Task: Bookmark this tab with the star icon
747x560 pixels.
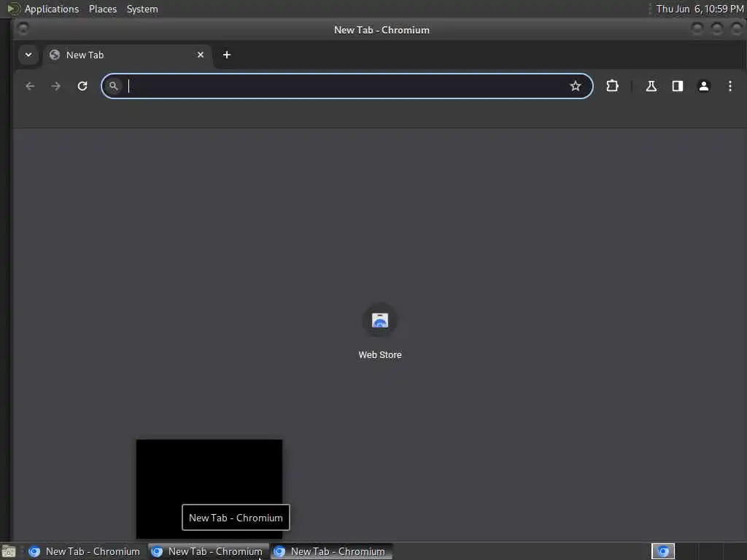Action: 576,86
